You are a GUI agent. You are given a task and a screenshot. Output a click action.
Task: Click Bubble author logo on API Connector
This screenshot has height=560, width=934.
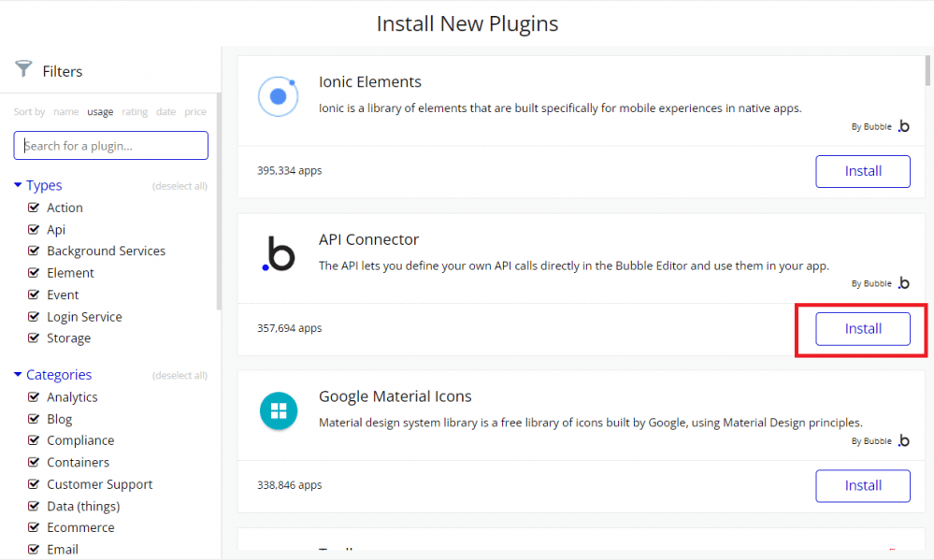pos(903,283)
